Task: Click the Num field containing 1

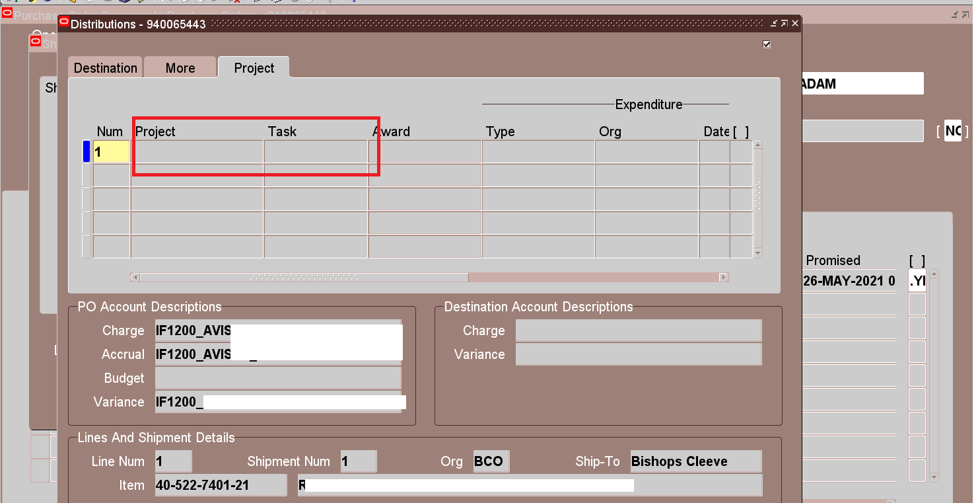Action: coord(110,151)
